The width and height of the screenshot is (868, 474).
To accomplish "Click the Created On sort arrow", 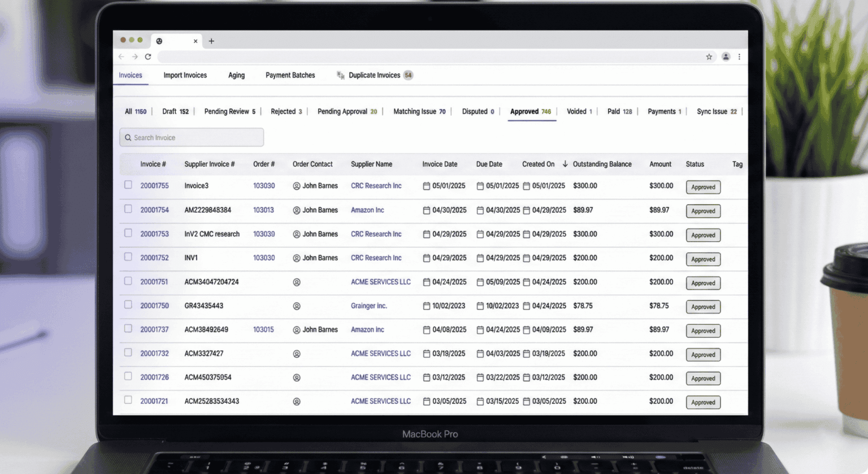I will pyautogui.click(x=565, y=164).
